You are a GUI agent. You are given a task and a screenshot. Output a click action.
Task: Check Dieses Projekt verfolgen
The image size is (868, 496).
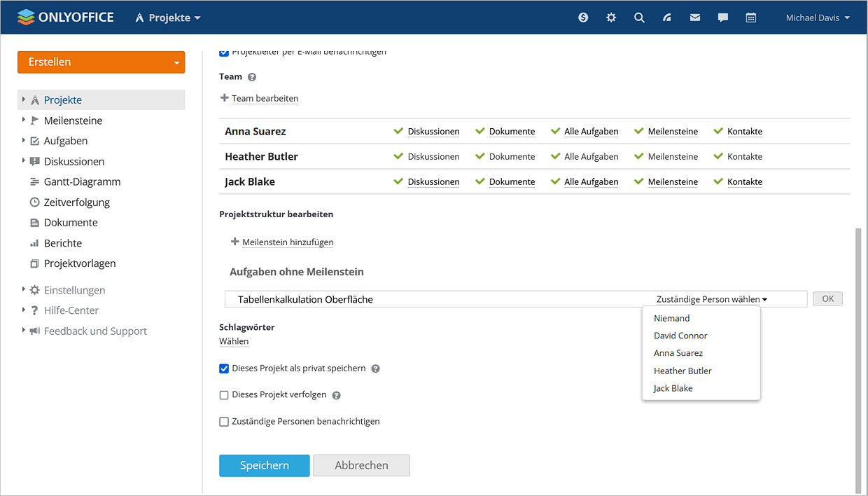(x=224, y=395)
